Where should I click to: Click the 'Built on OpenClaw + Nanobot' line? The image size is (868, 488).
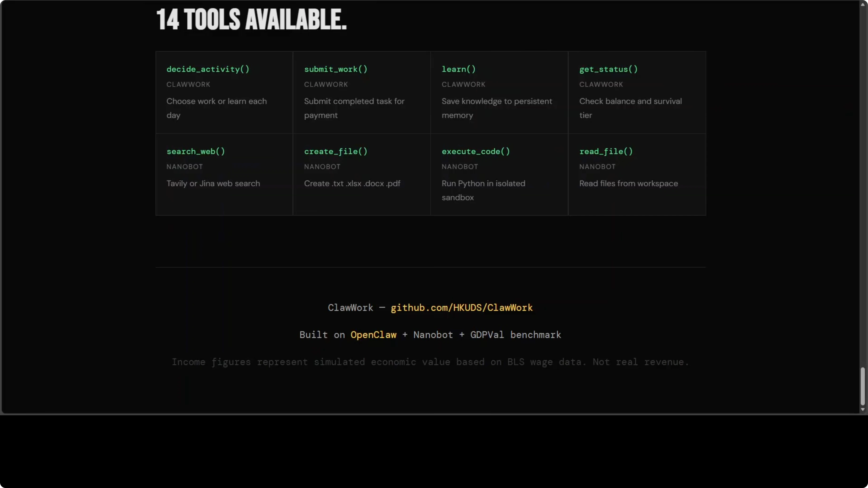[430, 335]
